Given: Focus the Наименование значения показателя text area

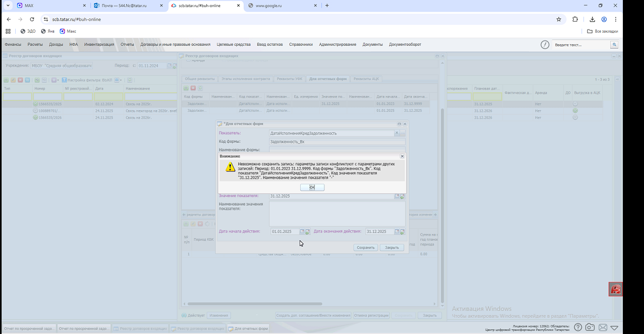Looking at the screenshot, I should coord(337,214).
